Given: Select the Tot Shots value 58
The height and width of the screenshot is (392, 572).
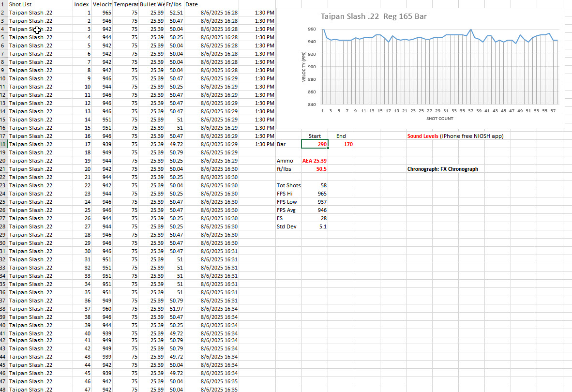Looking at the screenshot, I should [x=315, y=186].
